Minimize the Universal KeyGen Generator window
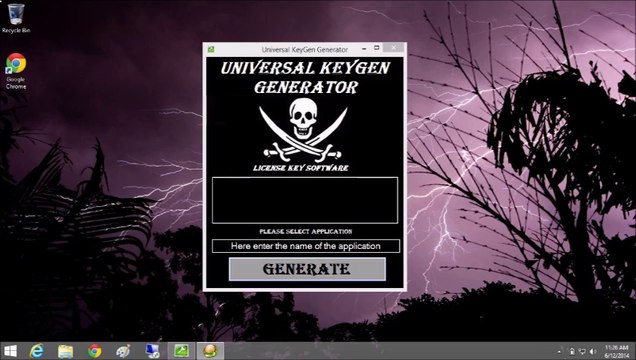Screen dimensions: 636x360 tap(364, 48)
